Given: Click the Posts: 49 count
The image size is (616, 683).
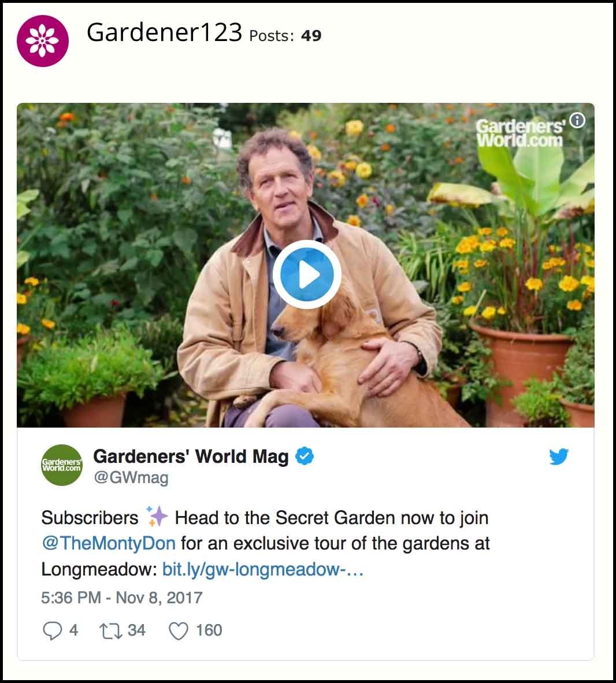Looking at the screenshot, I should click(x=285, y=36).
